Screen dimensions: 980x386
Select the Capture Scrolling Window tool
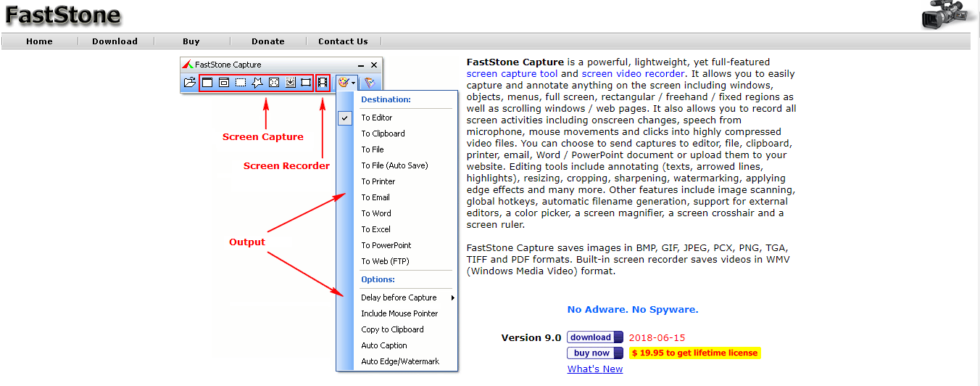(x=290, y=83)
